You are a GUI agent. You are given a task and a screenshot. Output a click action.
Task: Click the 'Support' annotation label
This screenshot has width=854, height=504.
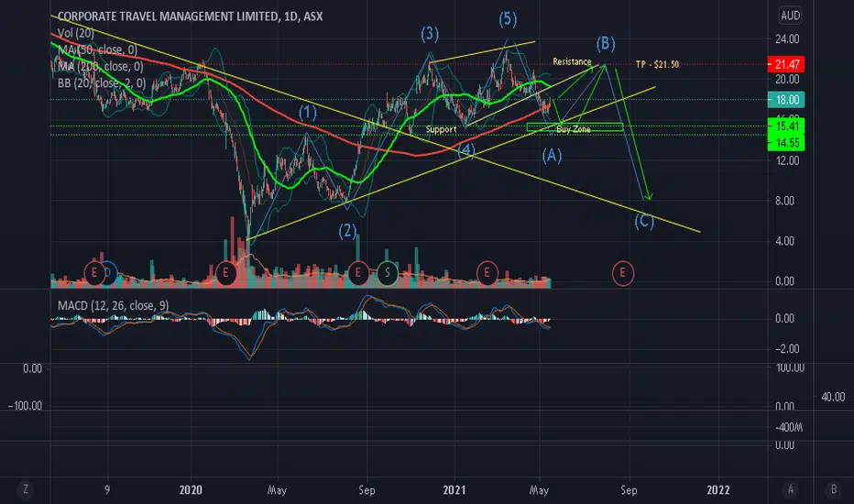coord(441,129)
